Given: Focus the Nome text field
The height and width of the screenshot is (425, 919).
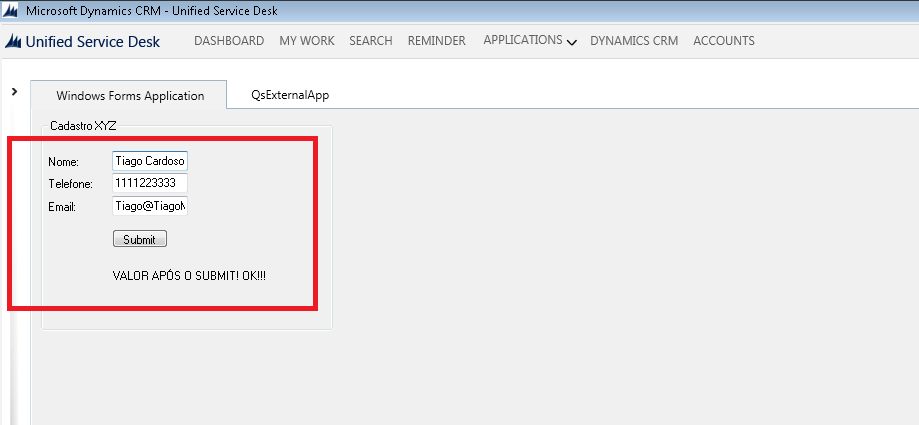Looking at the screenshot, I should click(150, 161).
